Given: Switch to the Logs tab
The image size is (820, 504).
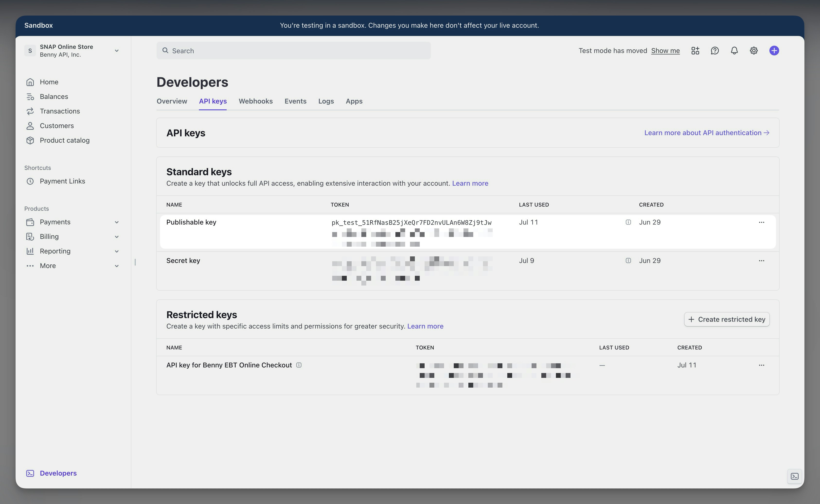Looking at the screenshot, I should pyautogui.click(x=326, y=101).
